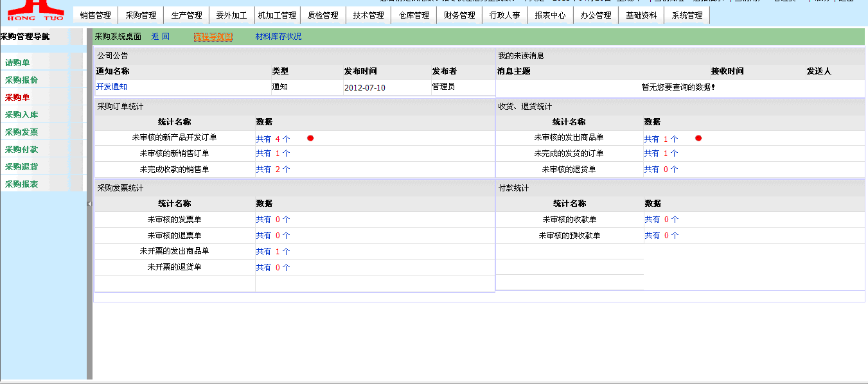Click the 采购系统桌面 title text
The image size is (868, 384).
(x=118, y=37)
